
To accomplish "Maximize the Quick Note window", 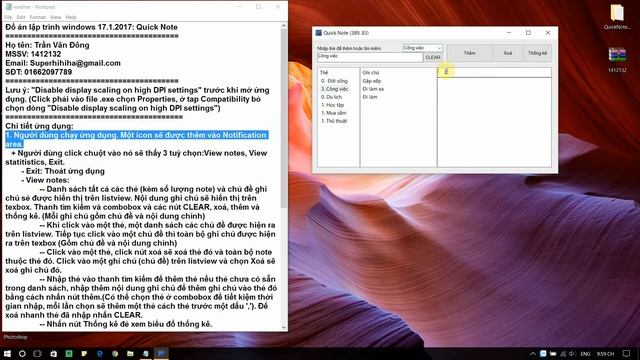I will (528, 33).
